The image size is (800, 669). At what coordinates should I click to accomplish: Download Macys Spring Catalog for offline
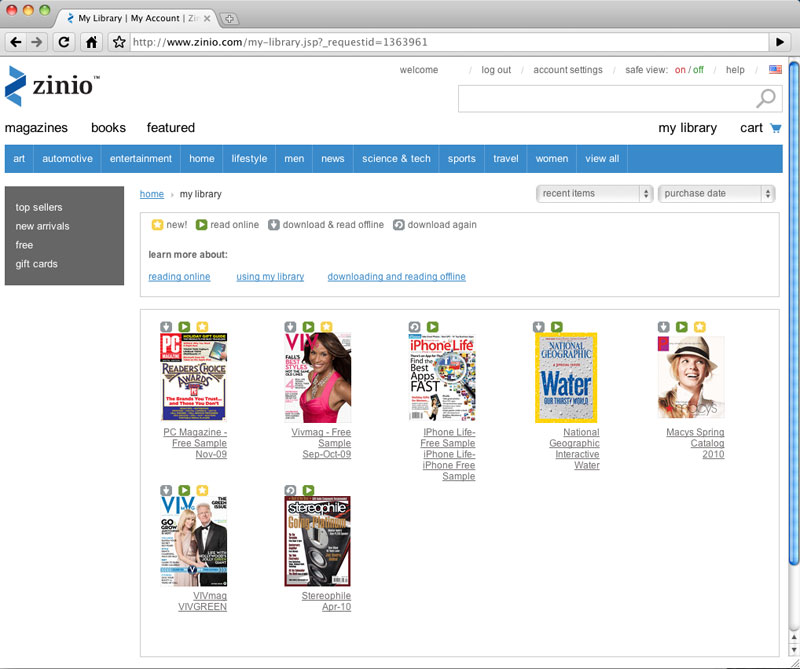click(x=663, y=327)
